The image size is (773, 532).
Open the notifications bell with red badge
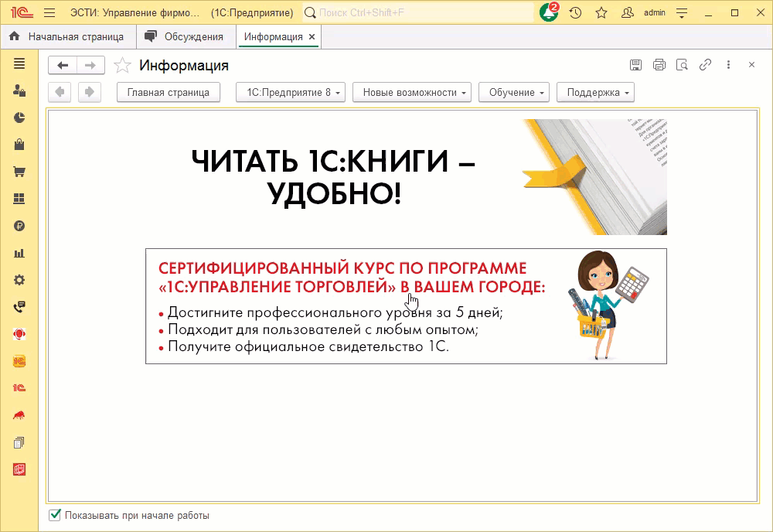548,12
